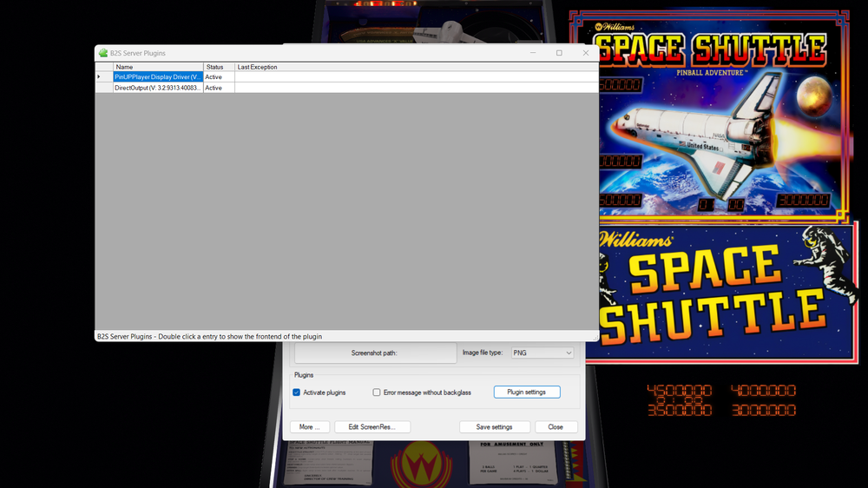
Task: Minimize the B2S Server Plugins window
Action: click(533, 53)
